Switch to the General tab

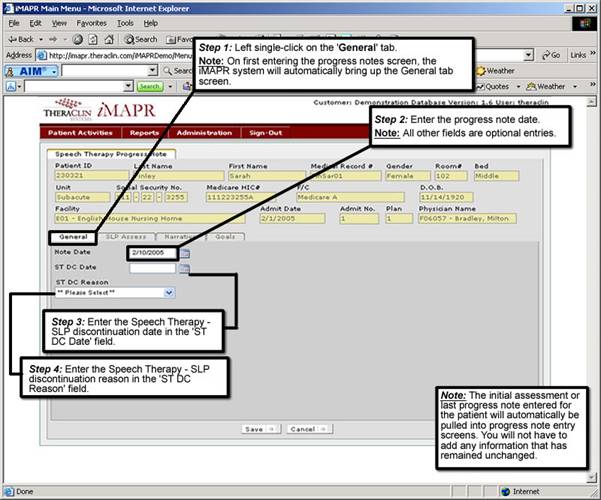[x=73, y=237]
